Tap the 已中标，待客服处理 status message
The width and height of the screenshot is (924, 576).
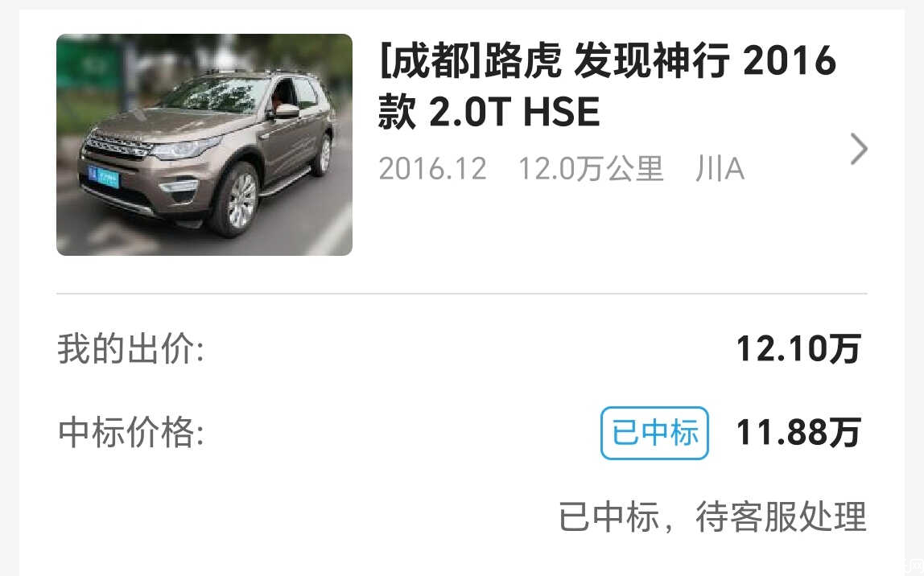(x=712, y=516)
